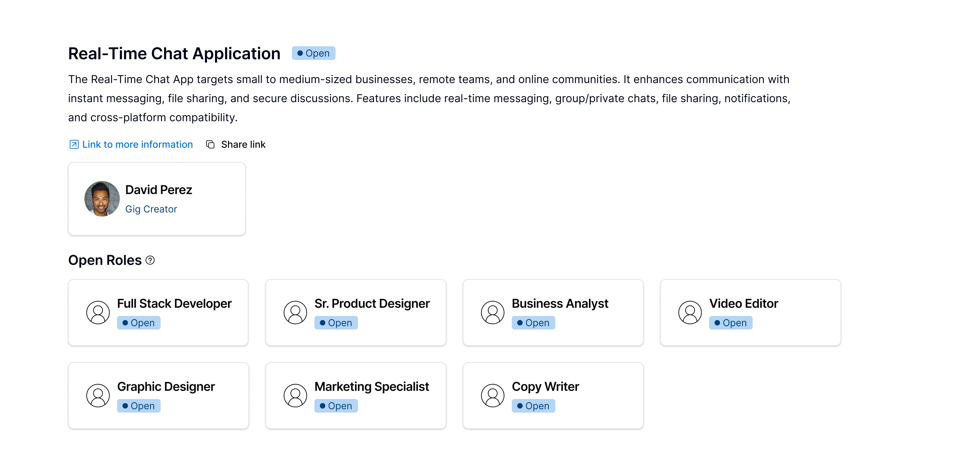Select the Video Editor role title

(x=744, y=304)
